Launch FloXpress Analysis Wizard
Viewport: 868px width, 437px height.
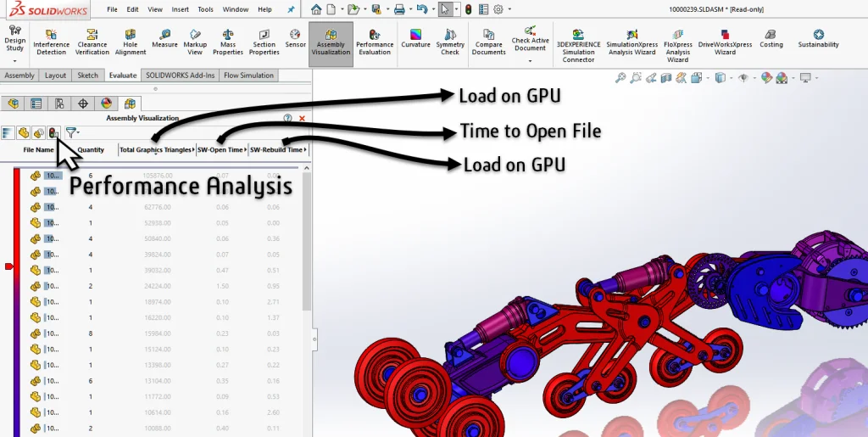677,46
